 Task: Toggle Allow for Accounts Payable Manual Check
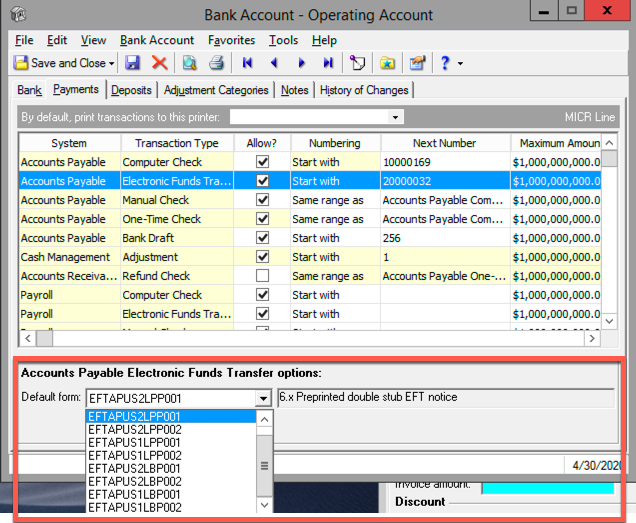263,200
